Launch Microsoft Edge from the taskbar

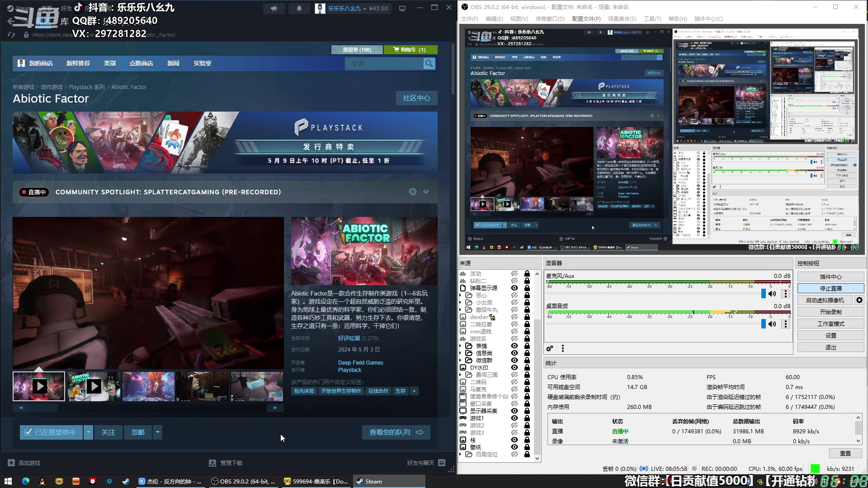(x=26, y=481)
